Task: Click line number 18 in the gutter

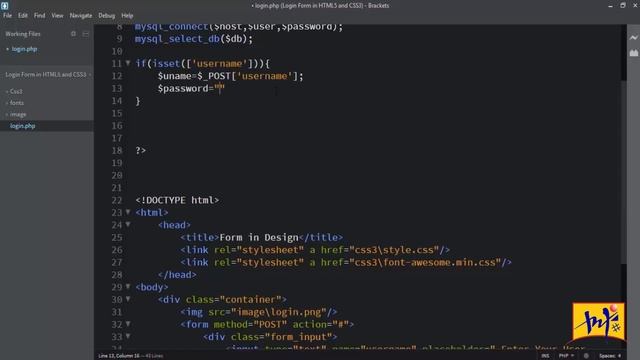Action: [117, 151]
